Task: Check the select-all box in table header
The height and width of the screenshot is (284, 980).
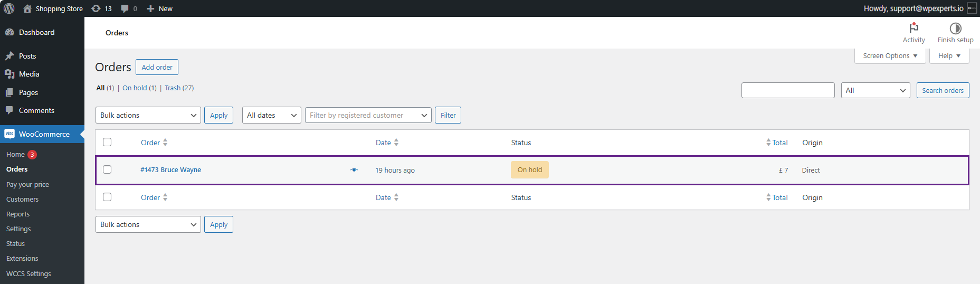Action: [x=107, y=142]
